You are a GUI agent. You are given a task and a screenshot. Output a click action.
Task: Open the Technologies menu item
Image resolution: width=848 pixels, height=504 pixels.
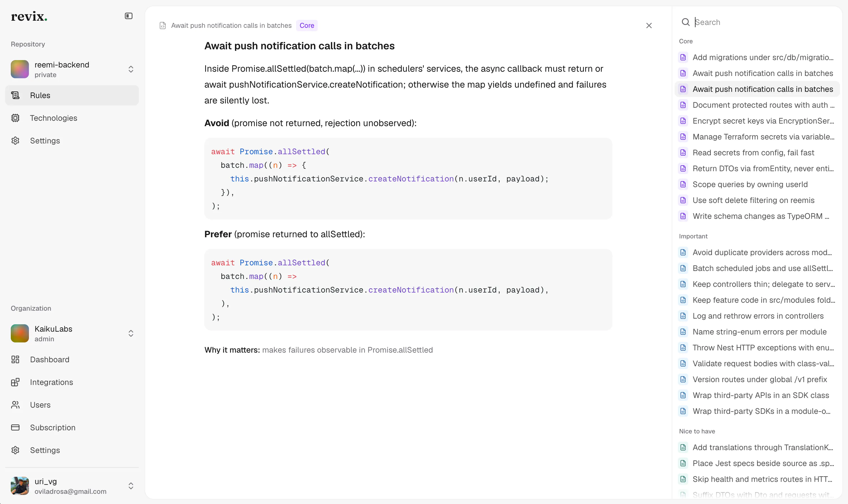point(72,118)
